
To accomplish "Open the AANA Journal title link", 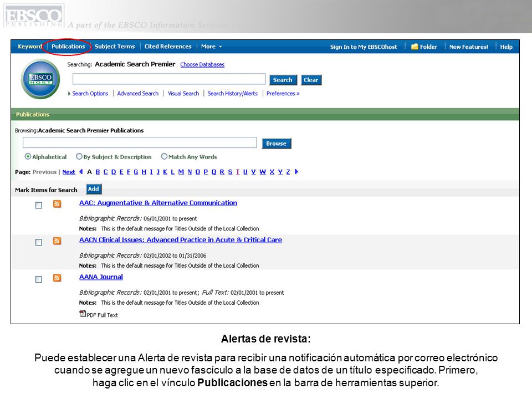I will tap(101, 277).
